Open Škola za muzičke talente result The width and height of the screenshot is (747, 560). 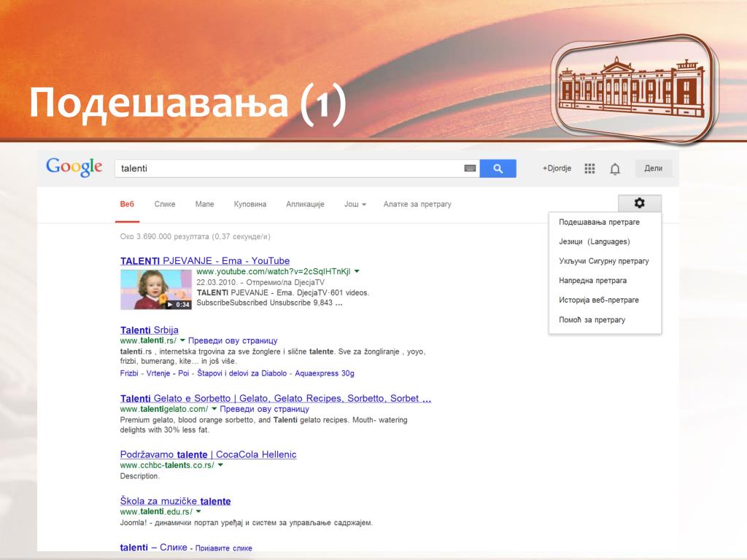(x=175, y=501)
